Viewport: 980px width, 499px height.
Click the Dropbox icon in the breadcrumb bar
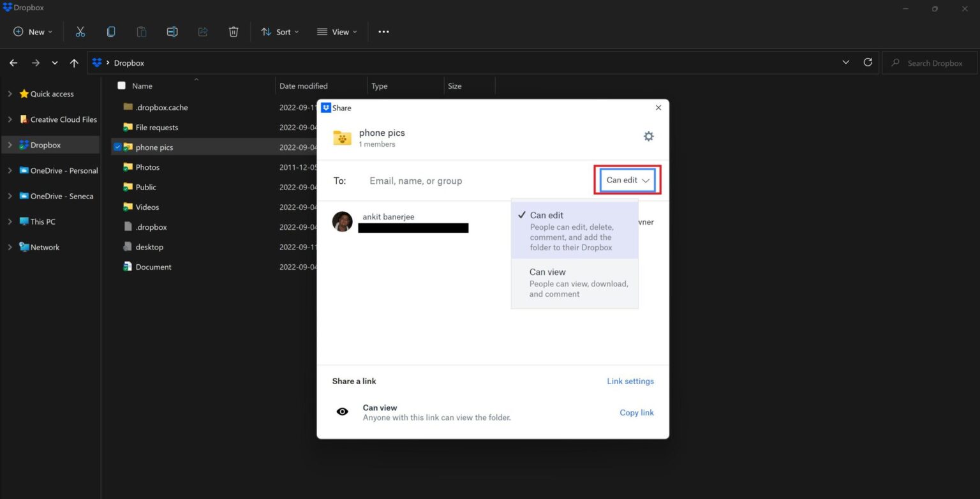point(97,63)
